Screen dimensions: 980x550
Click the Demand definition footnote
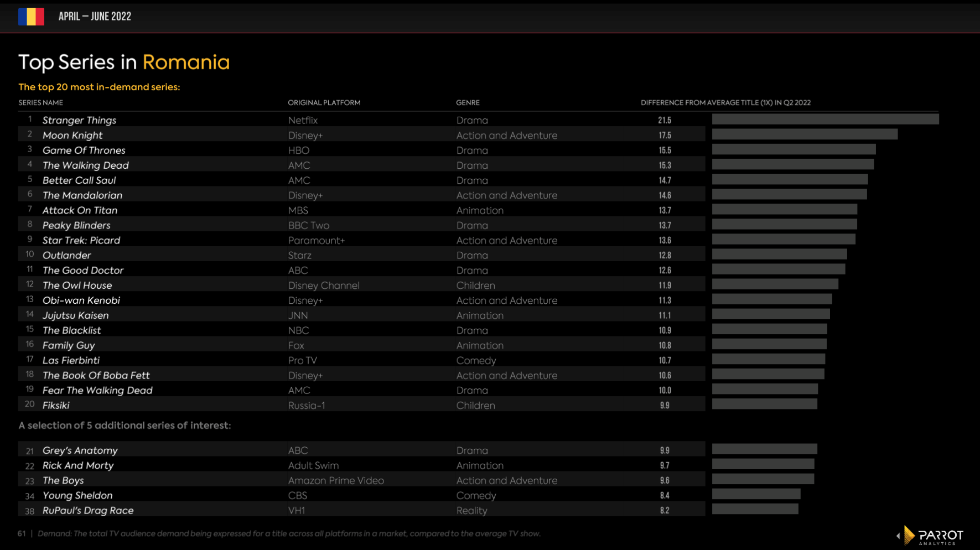coord(289,533)
